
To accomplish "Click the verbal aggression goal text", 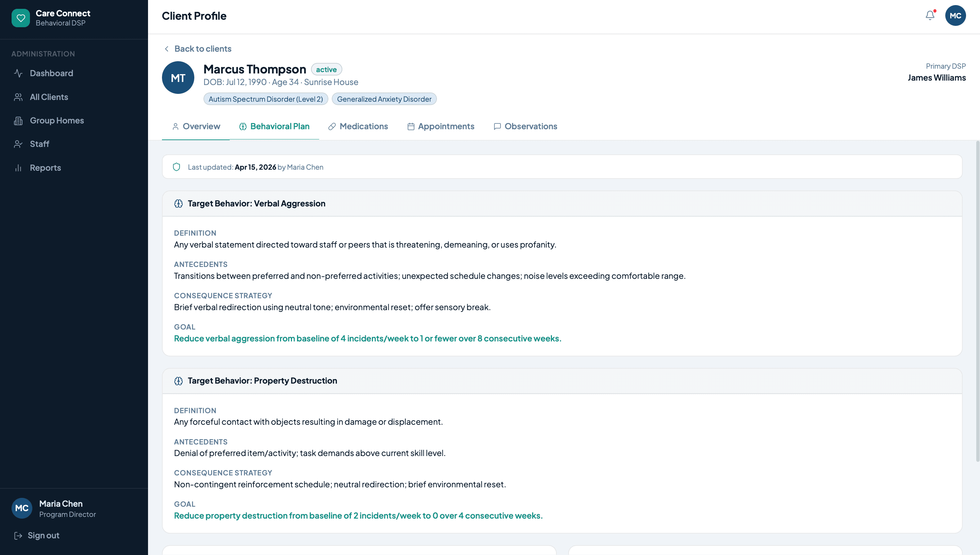I will click(367, 338).
